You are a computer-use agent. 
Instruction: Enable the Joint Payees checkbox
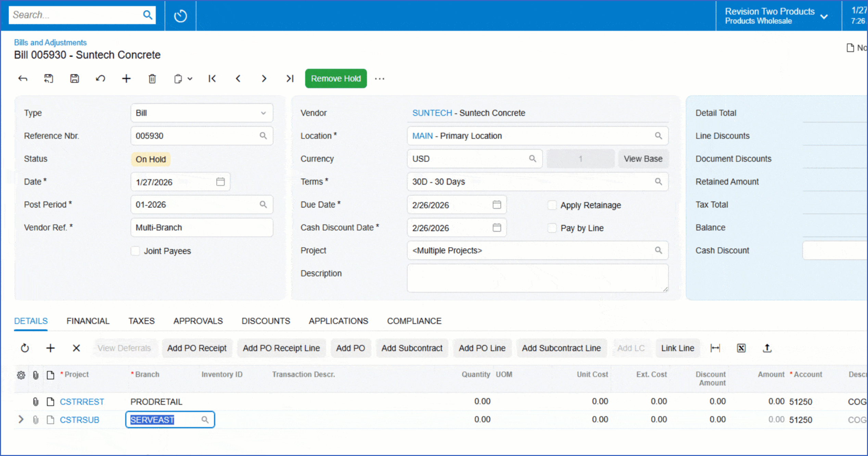pyautogui.click(x=136, y=251)
